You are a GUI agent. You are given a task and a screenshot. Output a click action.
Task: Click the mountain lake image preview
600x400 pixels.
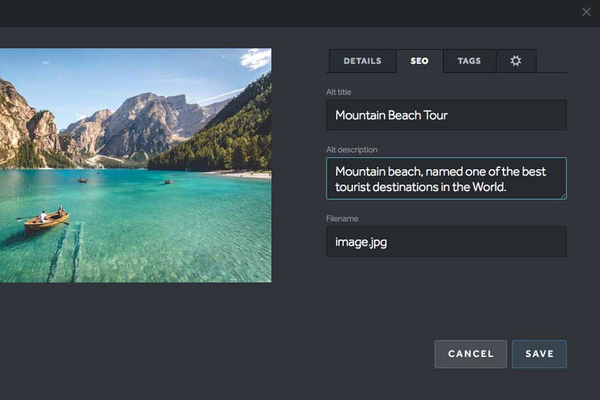coord(135,165)
